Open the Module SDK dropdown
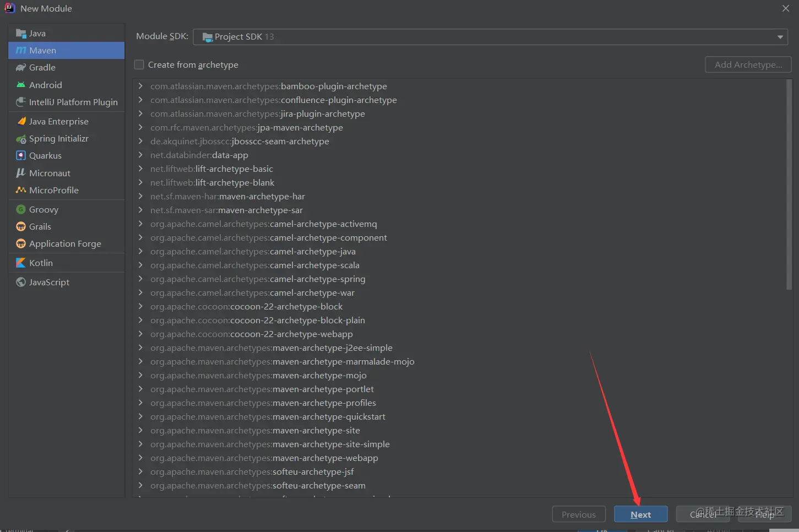799x532 pixels. (x=490, y=37)
